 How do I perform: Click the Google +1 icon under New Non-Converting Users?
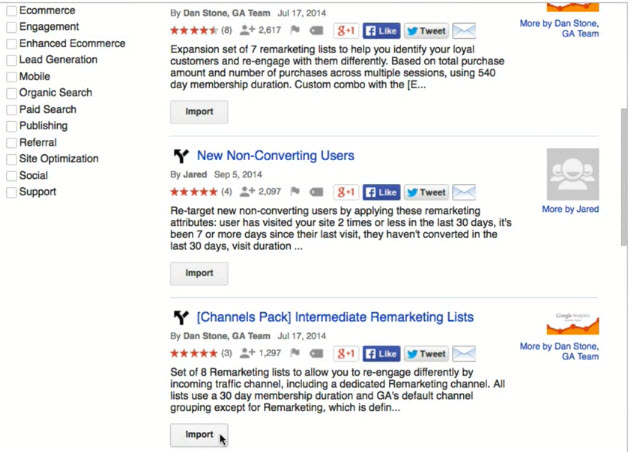(346, 192)
